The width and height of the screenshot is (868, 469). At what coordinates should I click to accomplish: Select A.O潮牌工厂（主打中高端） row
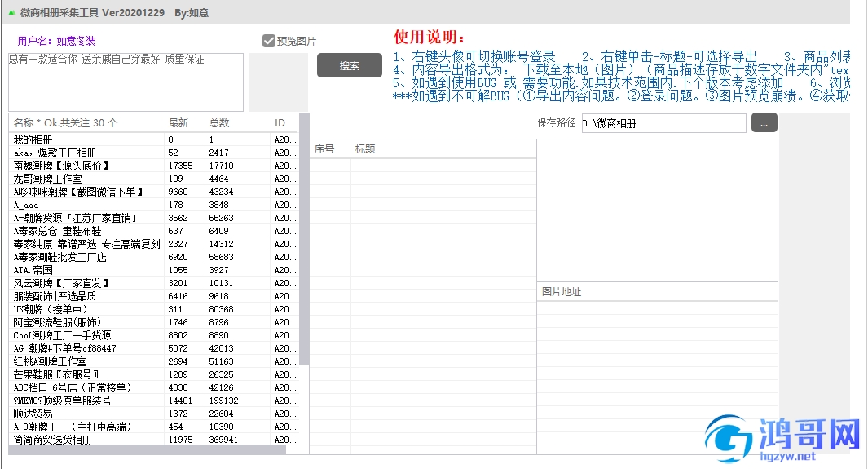[154, 427]
